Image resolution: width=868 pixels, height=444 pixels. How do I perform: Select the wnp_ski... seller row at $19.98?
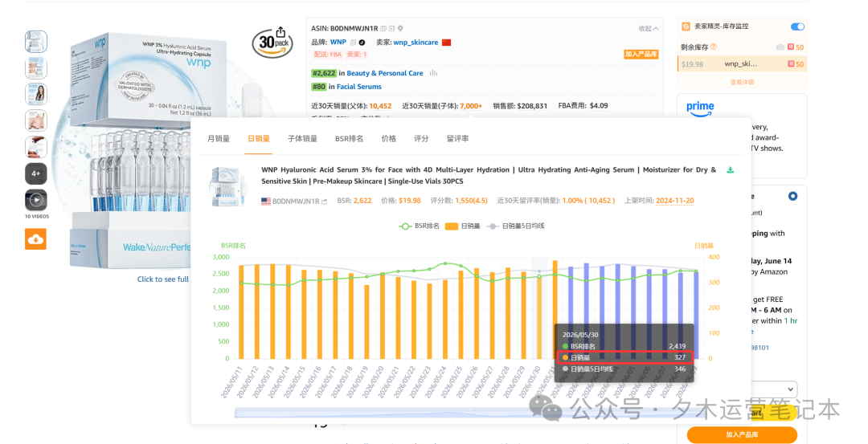742,64
